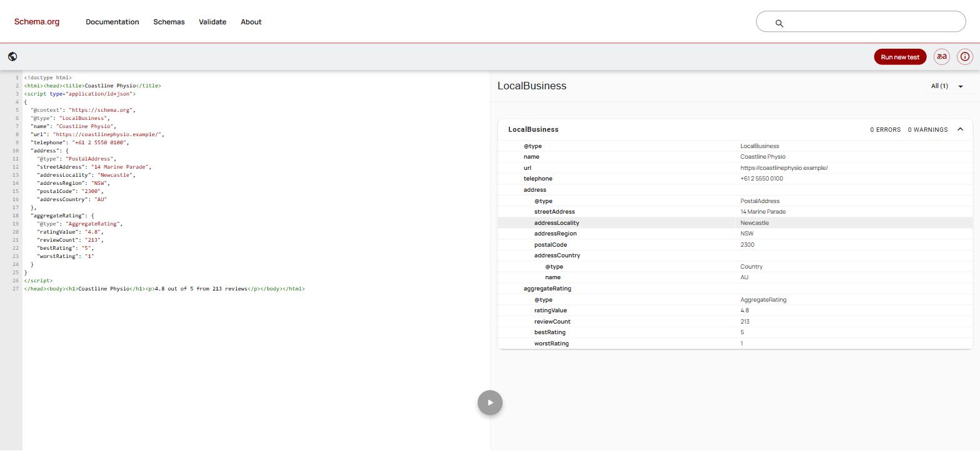Place cursor on the "url" code line
The width and height of the screenshot is (980, 451).
click(x=97, y=134)
